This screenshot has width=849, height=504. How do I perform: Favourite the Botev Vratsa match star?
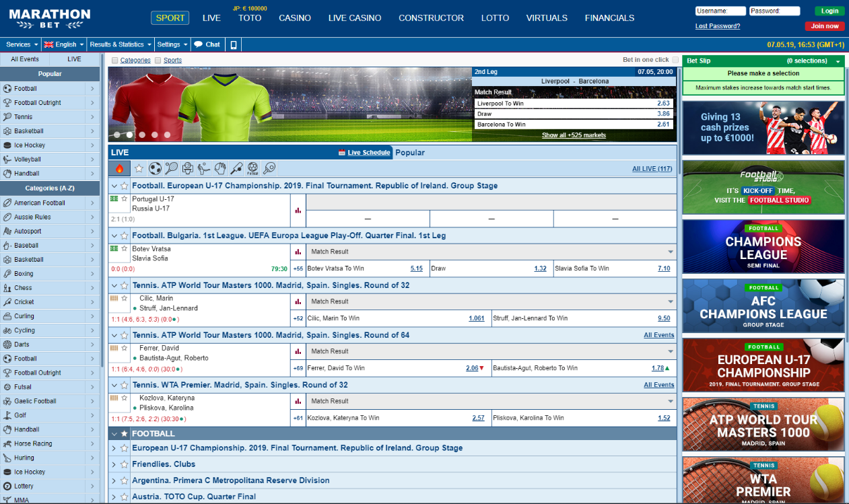tap(124, 249)
